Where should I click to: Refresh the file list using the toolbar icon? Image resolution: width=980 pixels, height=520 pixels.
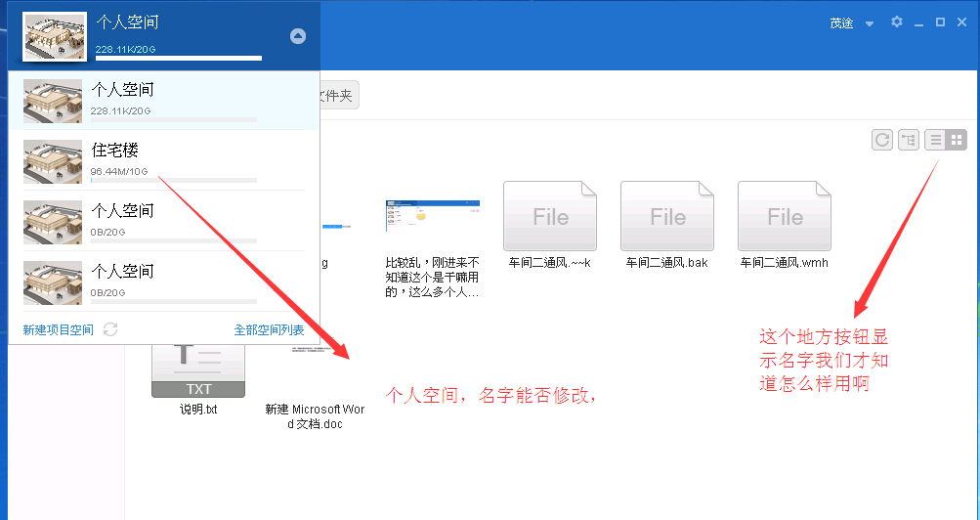[882, 141]
